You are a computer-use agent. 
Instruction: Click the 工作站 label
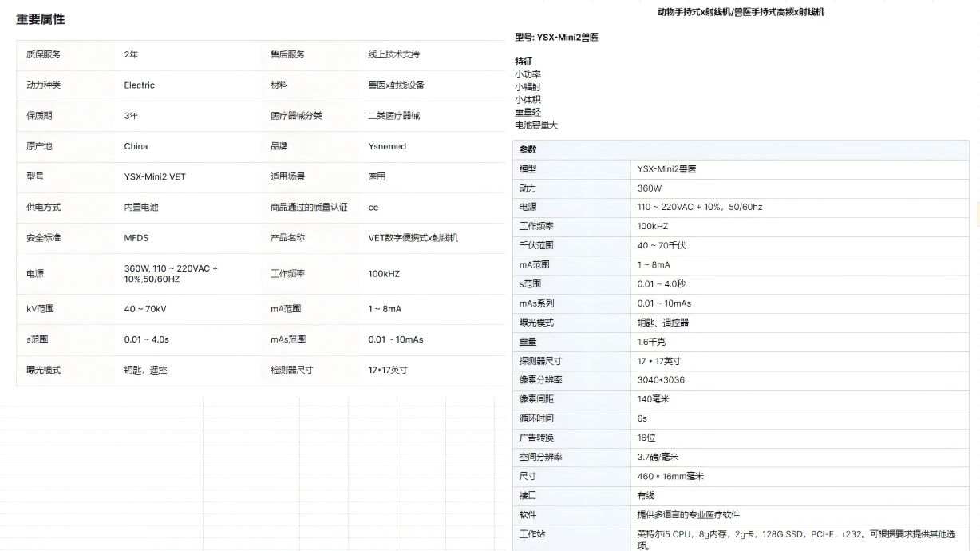(x=532, y=534)
